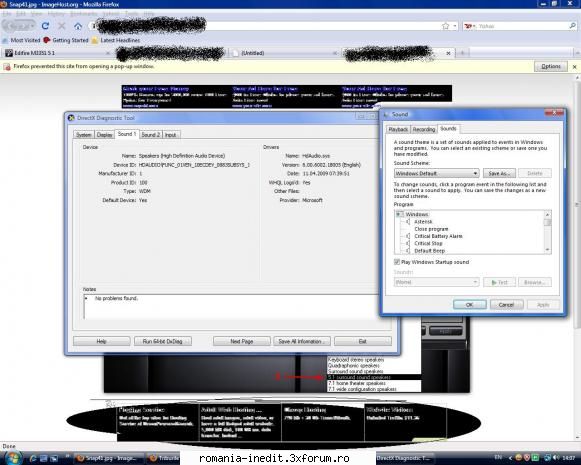Click the Firefox Stop loading icon

click(x=62, y=26)
